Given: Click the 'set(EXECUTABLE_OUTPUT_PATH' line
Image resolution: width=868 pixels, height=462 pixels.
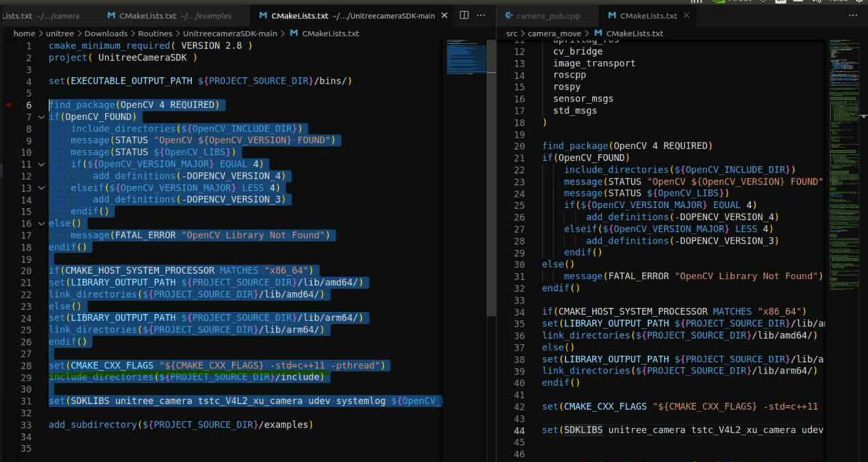Looking at the screenshot, I should click(x=200, y=81).
